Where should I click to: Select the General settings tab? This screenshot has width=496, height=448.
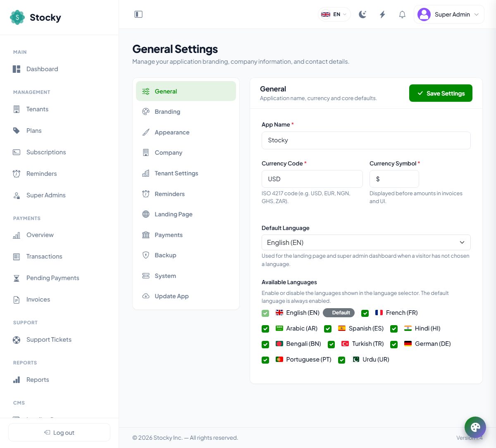click(186, 91)
